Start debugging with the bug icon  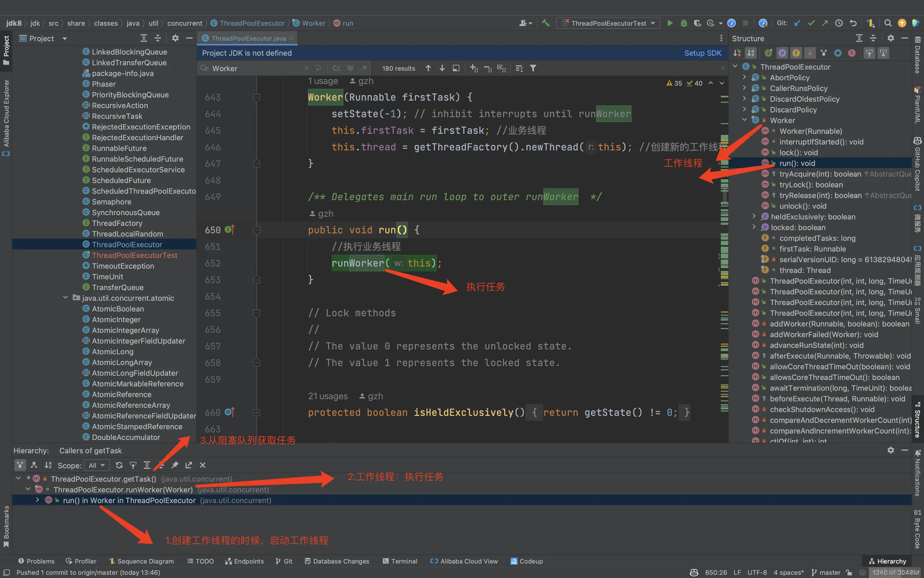coord(684,23)
